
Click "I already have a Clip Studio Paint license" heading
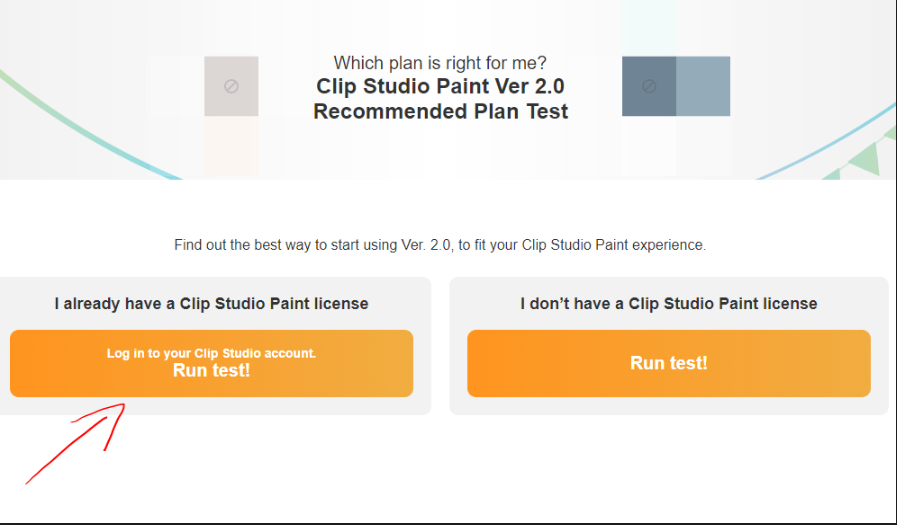(x=211, y=303)
